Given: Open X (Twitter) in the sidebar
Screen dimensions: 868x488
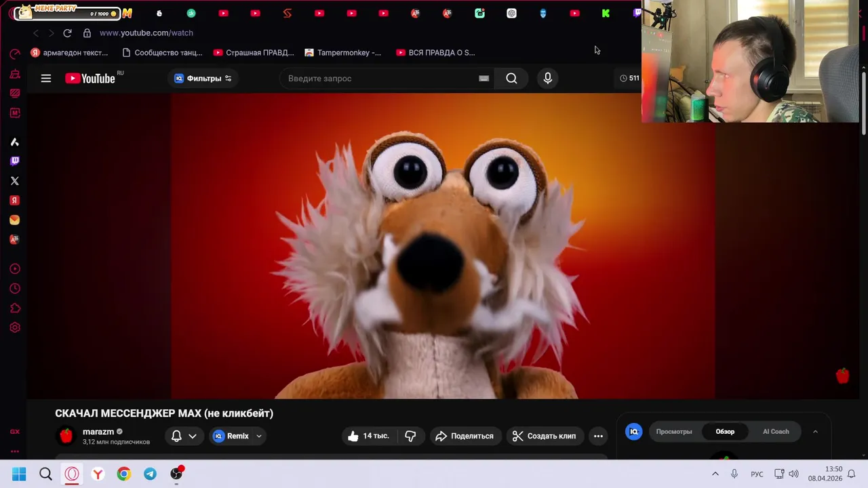Looking at the screenshot, I should click(x=15, y=181).
